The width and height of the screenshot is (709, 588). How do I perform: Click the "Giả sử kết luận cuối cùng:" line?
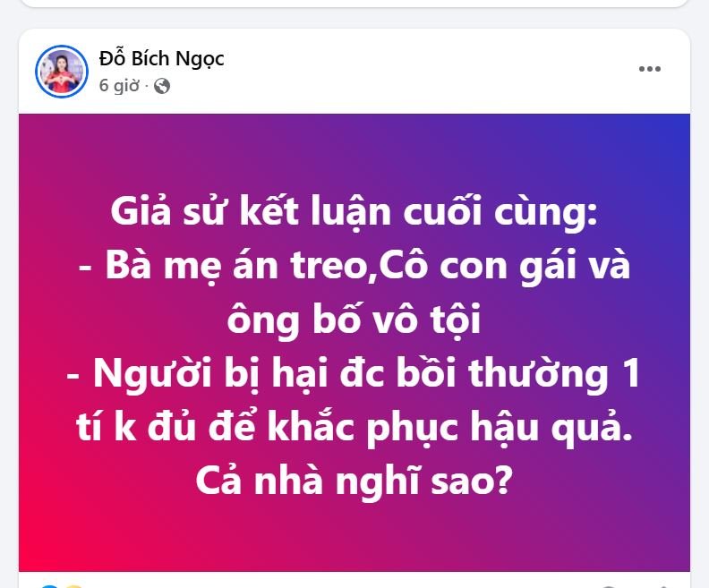[x=354, y=212]
